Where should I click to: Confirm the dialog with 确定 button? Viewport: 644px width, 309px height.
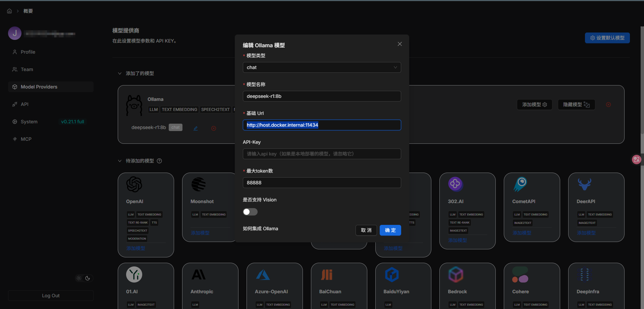(x=390, y=230)
